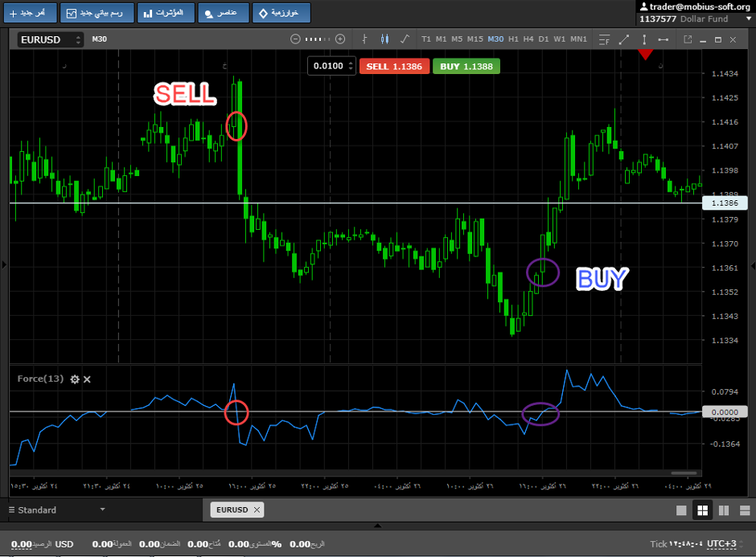This screenshot has height=557, width=756.
Task: Open Force(13) indicator settings gear
Action: point(75,379)
